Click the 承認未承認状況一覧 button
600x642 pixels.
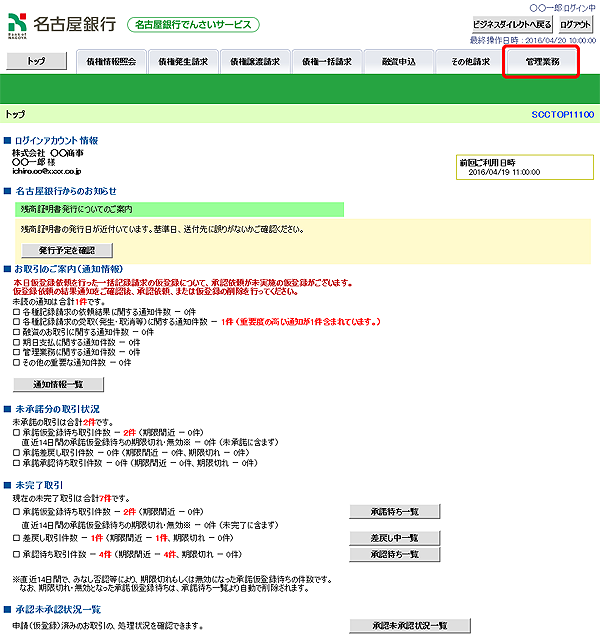point(410,626)
